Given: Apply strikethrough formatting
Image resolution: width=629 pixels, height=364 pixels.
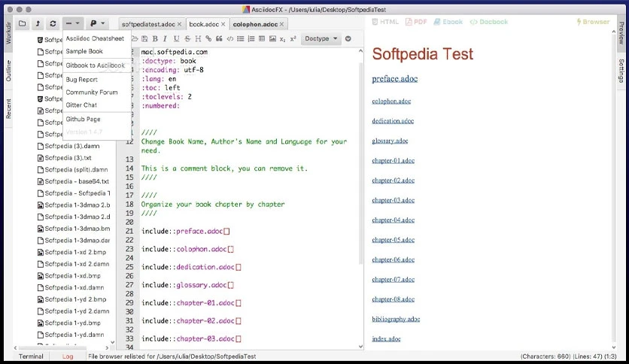Looking at the screenshot, I should coord(187,38).
